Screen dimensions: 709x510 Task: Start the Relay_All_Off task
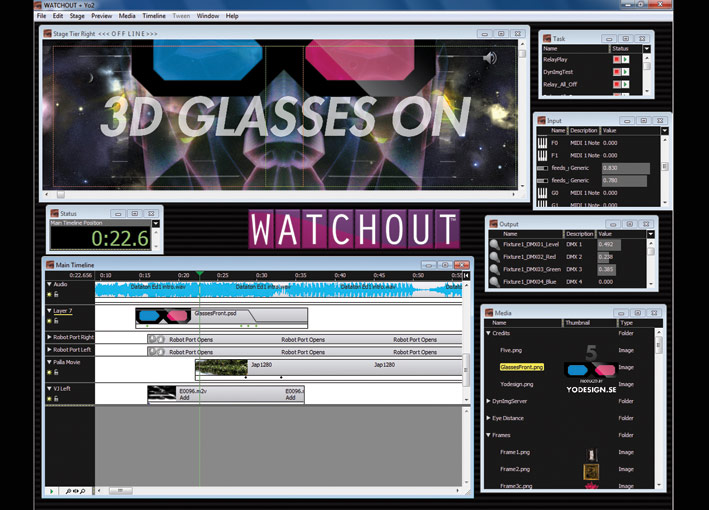pyautogui.click(x=625, y=84)
